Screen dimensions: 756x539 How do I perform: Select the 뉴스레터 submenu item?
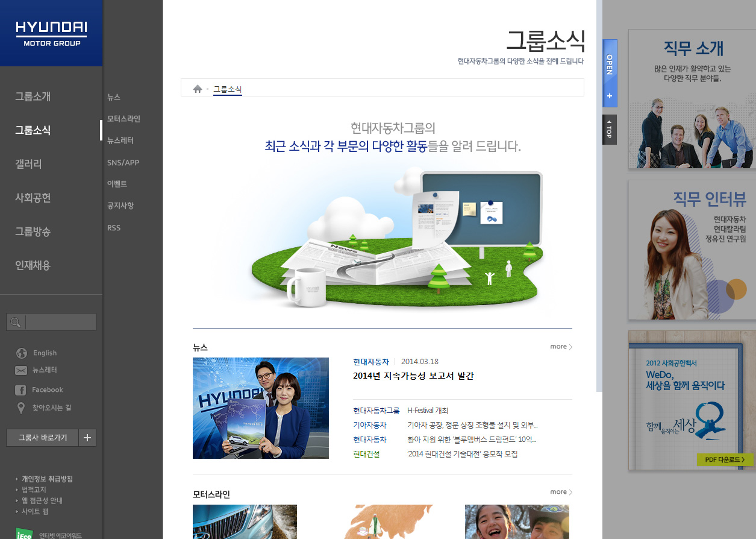tap(120, 140)
